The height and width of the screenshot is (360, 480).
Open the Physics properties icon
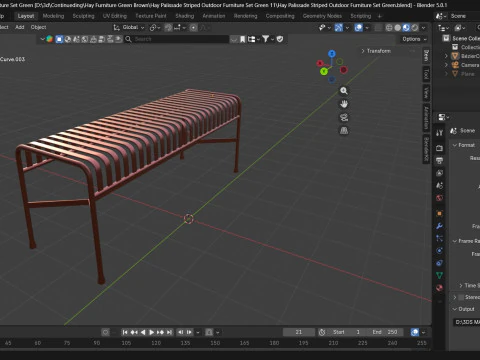[439, 251]
